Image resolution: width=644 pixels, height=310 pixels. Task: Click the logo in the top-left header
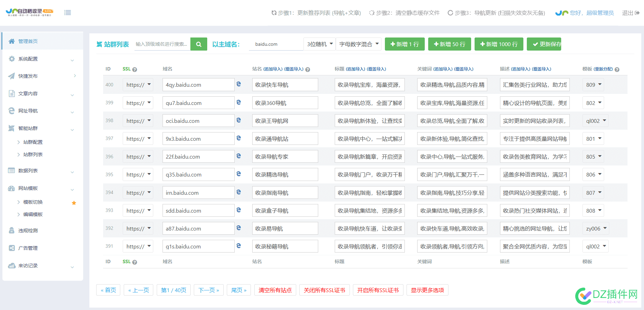point(30,13)
